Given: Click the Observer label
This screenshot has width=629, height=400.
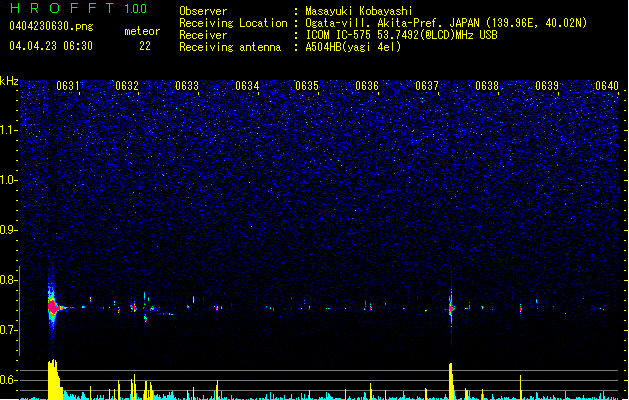Looking at the screenshot, I should 203,11.
